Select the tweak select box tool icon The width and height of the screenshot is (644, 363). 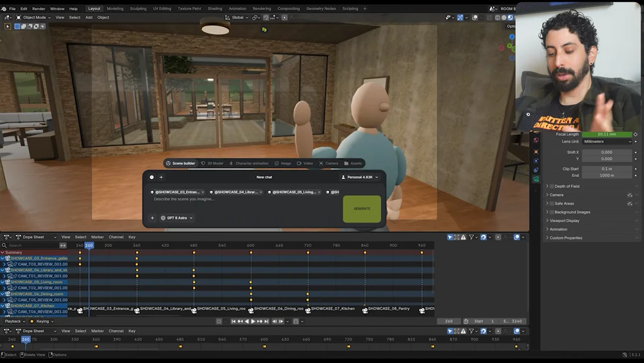click(8, 26)
